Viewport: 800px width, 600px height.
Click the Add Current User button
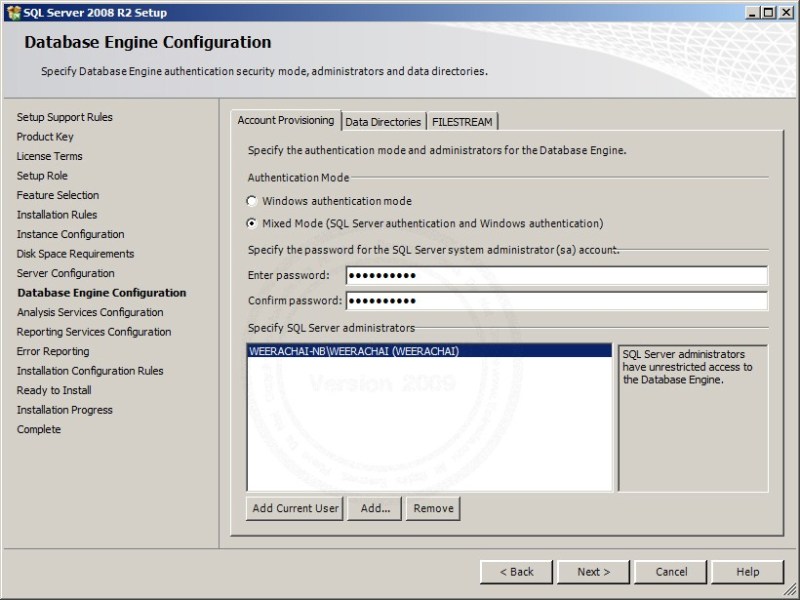point(294,508)
